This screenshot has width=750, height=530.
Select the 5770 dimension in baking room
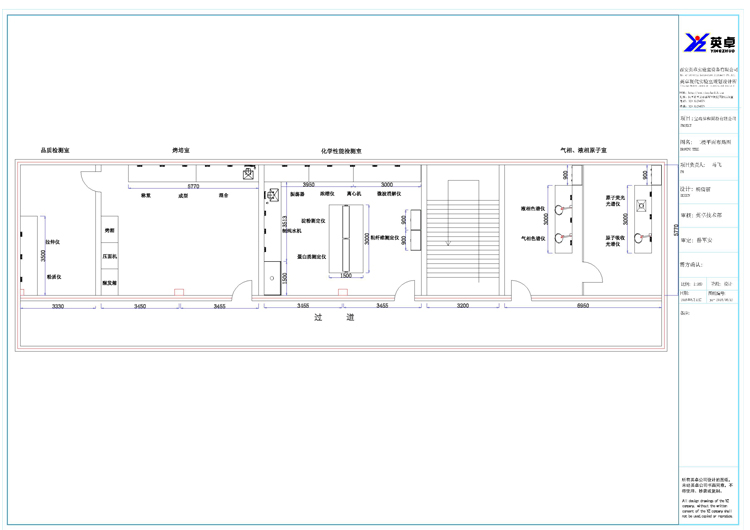193,187
